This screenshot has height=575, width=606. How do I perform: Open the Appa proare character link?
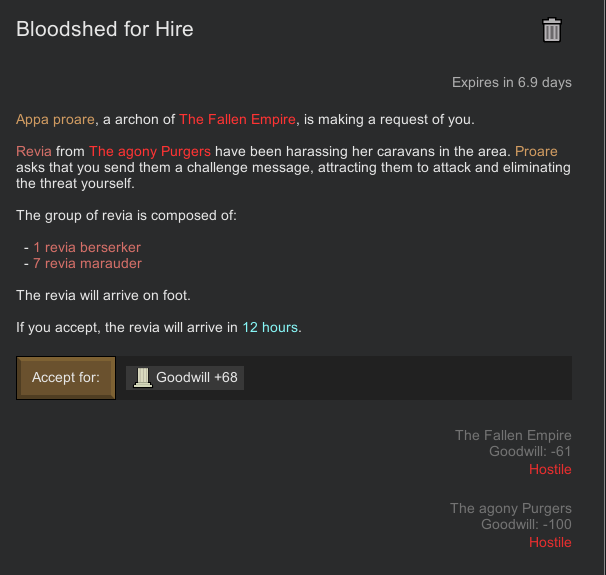coord(55,119)
